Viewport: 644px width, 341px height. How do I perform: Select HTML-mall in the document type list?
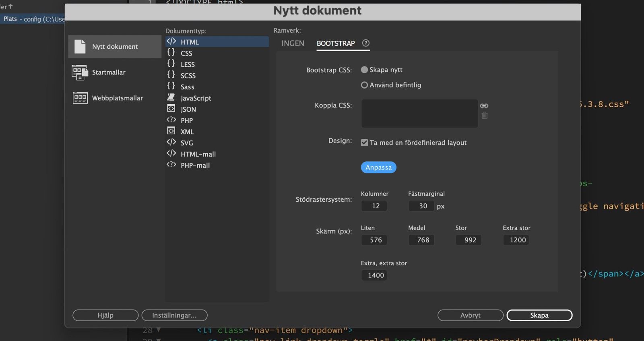217,154
